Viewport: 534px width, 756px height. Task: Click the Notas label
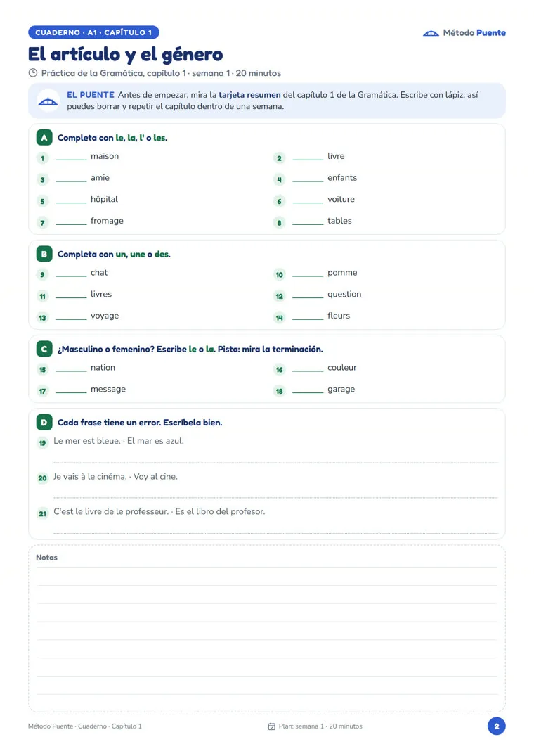[46, 558]
